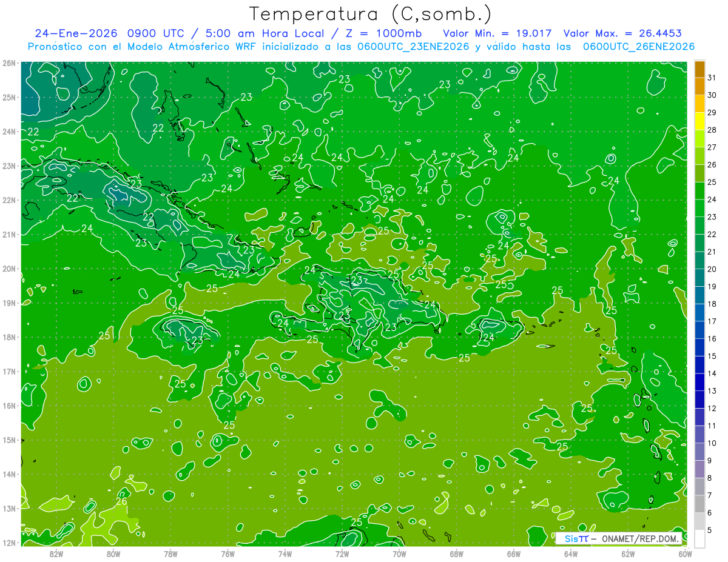Click the 21N latitude axis label

tap(8, 234)
